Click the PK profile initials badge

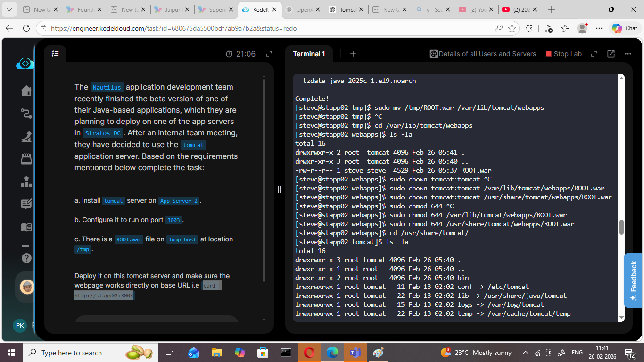click(x=20, y=325)
